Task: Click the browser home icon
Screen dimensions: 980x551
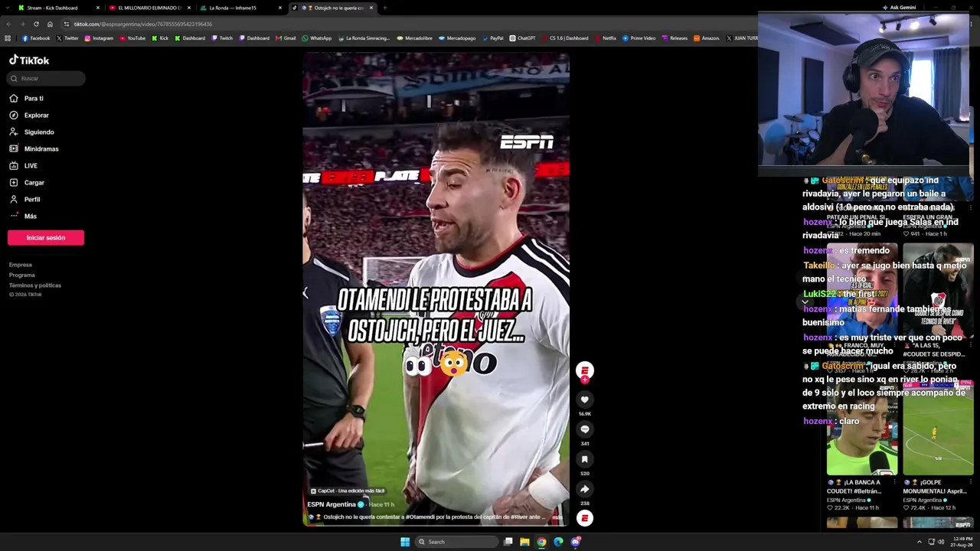Action: tap(50, 24)
